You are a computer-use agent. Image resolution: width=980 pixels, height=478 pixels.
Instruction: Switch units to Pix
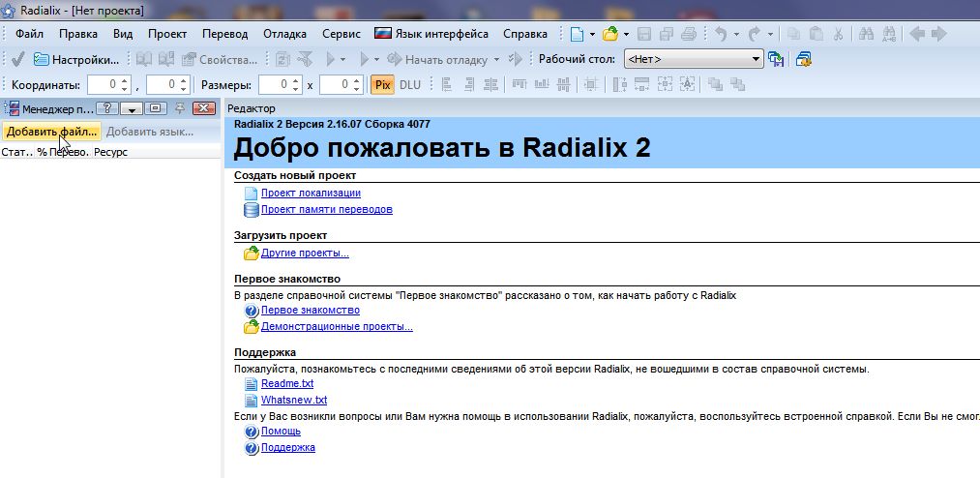click(x=382, y=85)
